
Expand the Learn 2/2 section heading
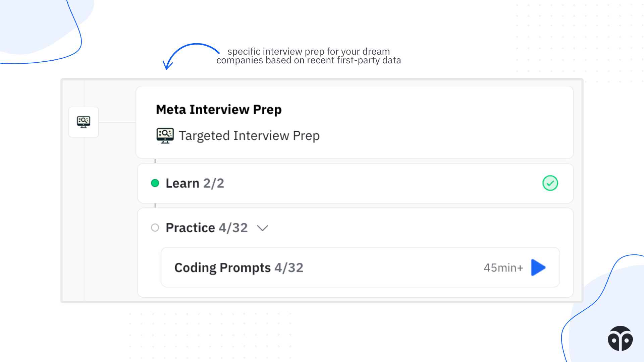[x=195, y=183]
